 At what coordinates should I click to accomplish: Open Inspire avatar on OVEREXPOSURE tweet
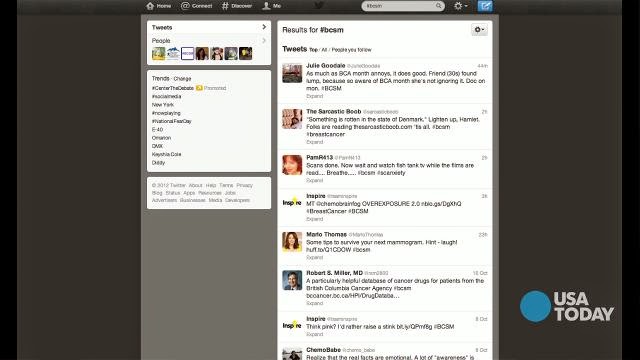pyautogui.click(x=292, y=203)
